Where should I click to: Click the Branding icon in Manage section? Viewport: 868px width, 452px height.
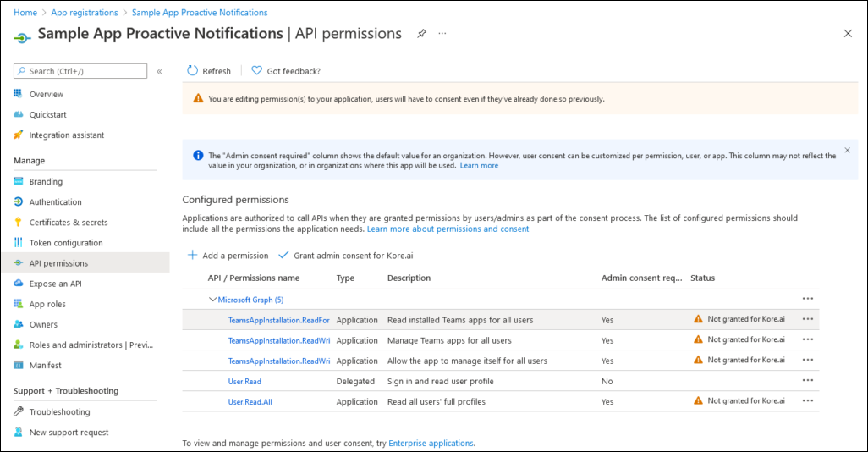[19, 181]
